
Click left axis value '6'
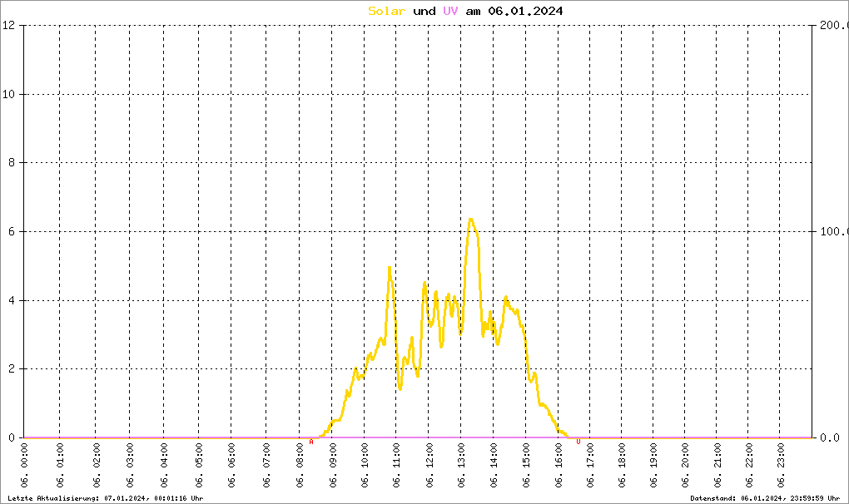12,231
